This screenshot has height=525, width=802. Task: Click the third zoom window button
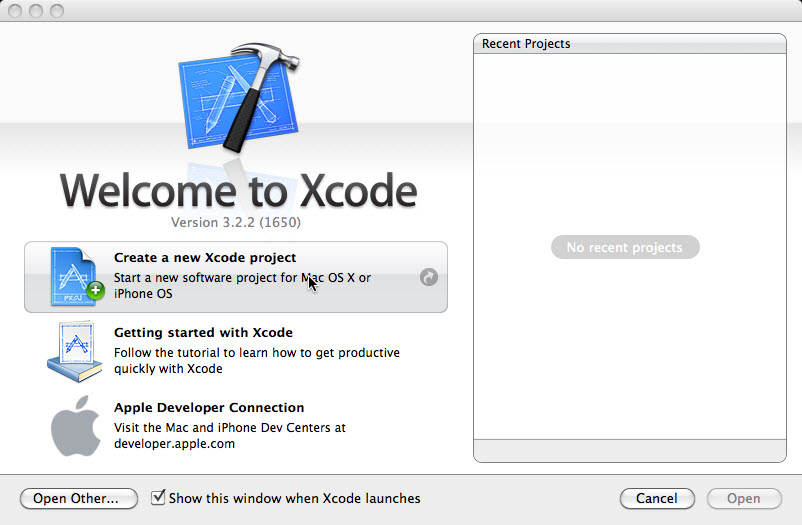click(57, 11)
